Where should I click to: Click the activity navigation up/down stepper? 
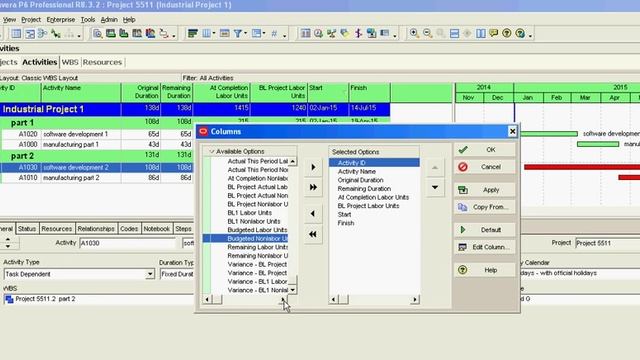click(8, 243)
